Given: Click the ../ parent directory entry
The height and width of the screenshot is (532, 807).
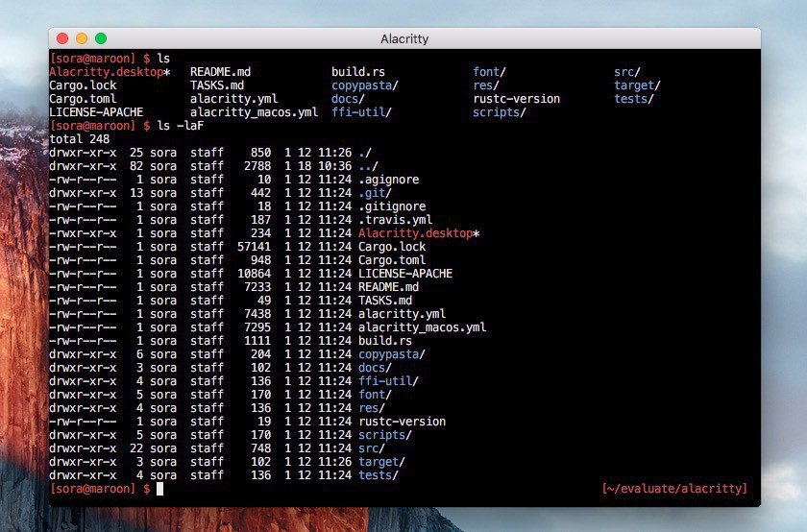Looking at the screenshot, I should pos(369,166).
